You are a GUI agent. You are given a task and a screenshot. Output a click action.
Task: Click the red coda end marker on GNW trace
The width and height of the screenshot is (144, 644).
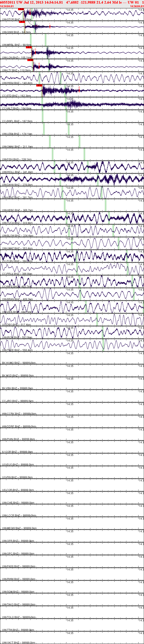tap(50, 26)
